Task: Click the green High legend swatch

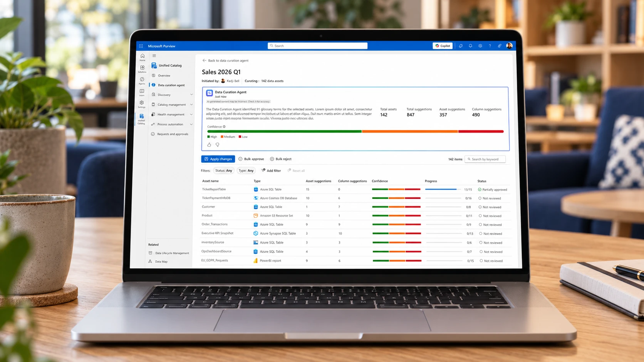Action: pos(209,137)
